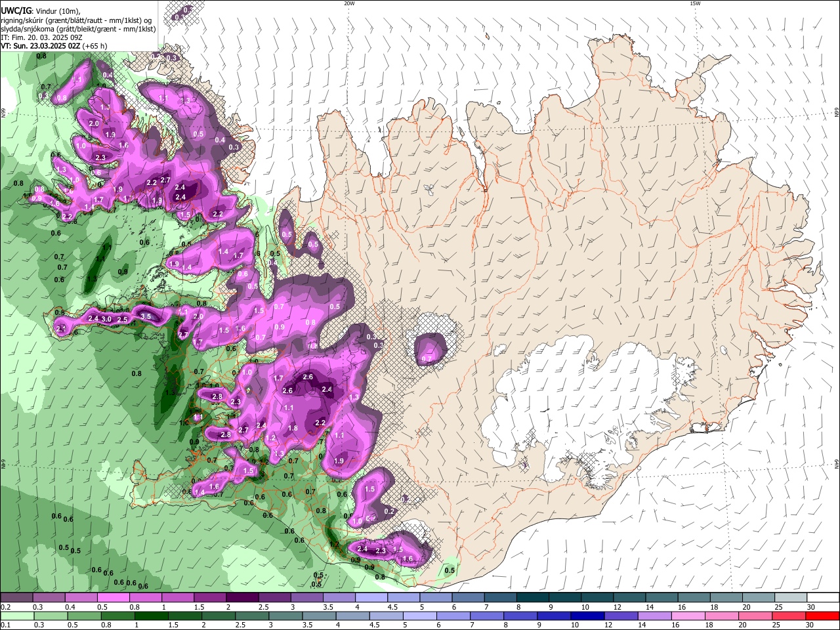This screenshot has width=840, height=630.
Task: Click the '0.7' value in the isolated central snow patch
Action: point(427,358)
